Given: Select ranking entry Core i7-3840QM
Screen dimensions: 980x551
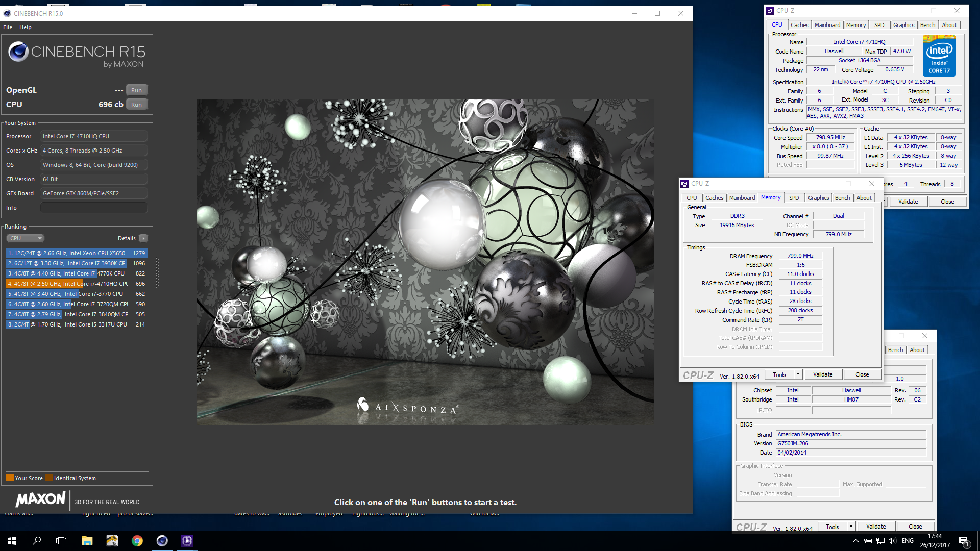Looking at the screenshot, I should [77, 314].
